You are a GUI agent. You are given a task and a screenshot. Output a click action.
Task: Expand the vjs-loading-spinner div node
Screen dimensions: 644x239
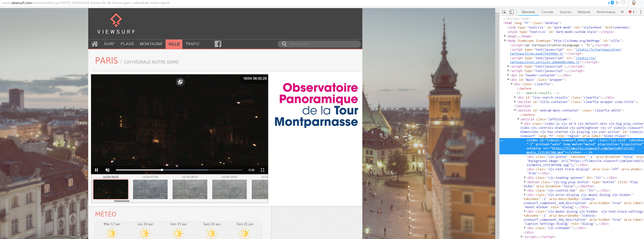pos(525,177)
